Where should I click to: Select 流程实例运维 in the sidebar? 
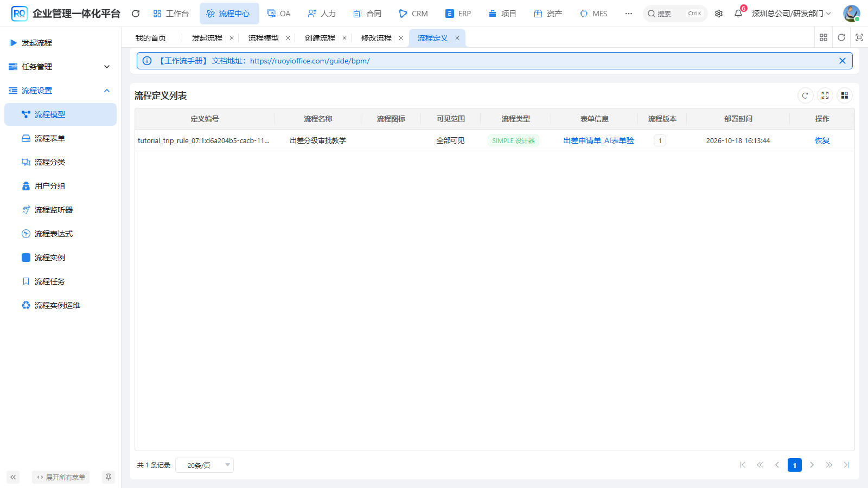pyautogui.click(x=60, y=305)
